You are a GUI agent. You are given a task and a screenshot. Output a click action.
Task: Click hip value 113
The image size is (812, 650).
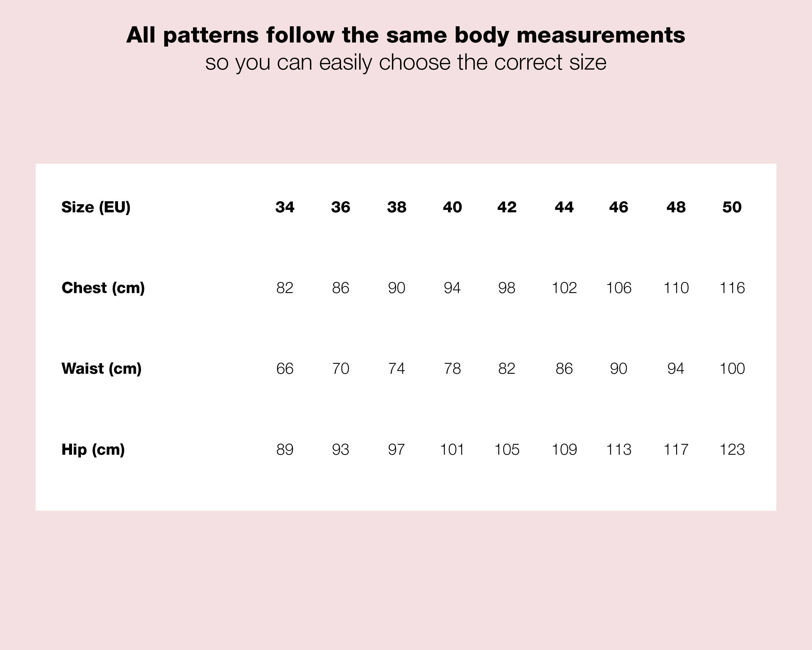(x=618, y=450)
